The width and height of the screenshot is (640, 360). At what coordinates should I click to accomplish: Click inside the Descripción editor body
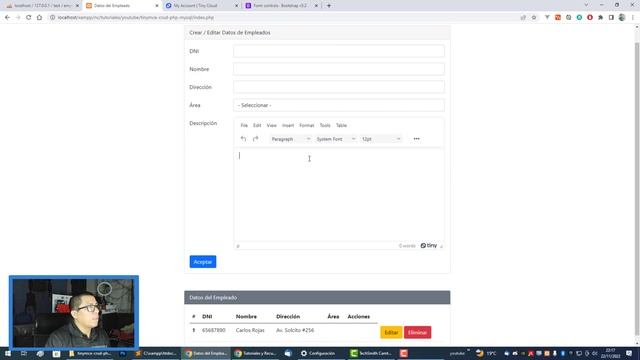[339, 195]
